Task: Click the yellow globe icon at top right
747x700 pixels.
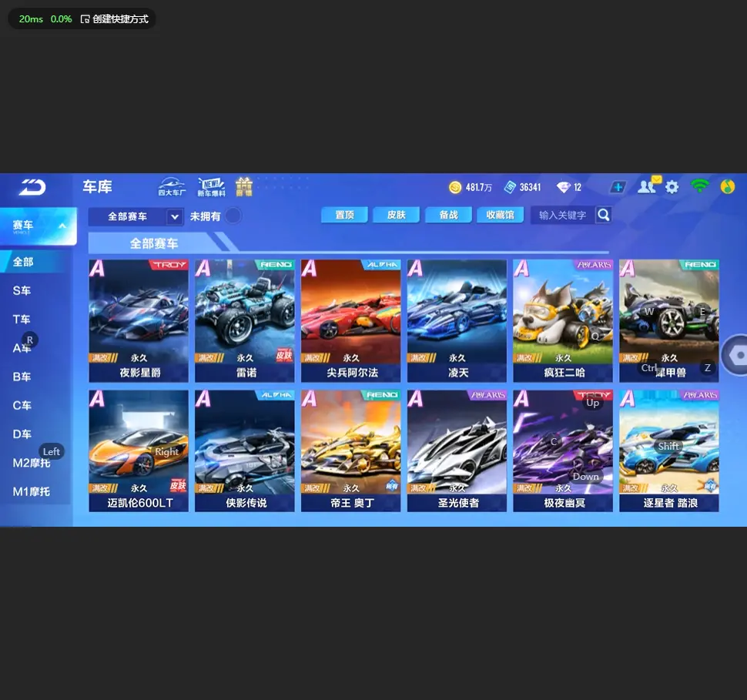Action: tap(728, 187)
